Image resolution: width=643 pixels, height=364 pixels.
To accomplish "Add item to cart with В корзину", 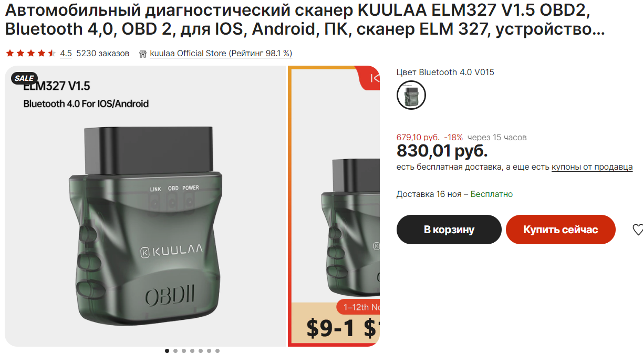I will click(x=449, y=230).
